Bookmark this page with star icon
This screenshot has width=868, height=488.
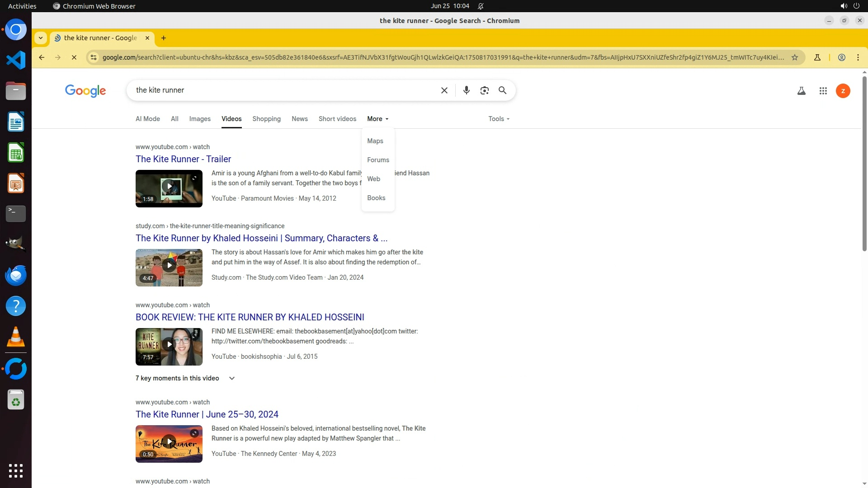pyautogui.click(x=794, y=57)
